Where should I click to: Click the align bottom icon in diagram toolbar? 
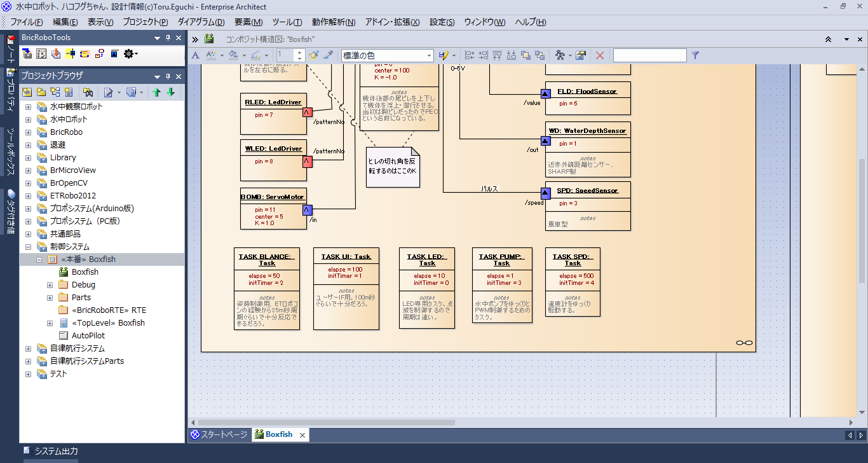point(512,56)
